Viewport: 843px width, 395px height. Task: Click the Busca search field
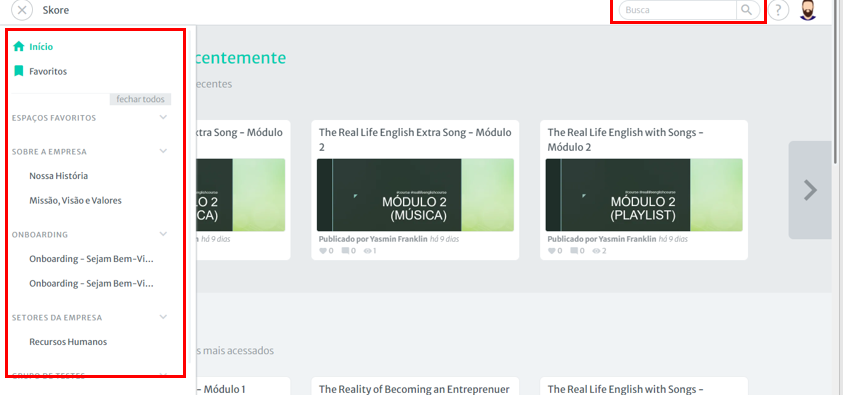click(x=677, y=10)
